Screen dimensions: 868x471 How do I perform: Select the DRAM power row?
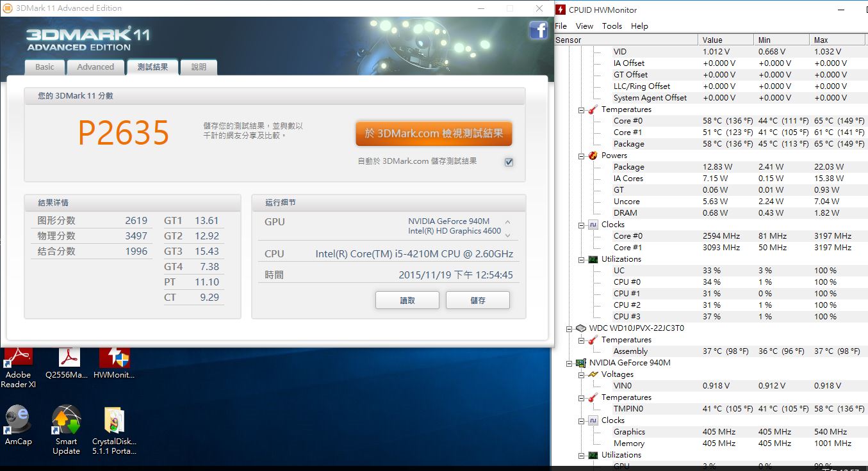tap(711, 213)
